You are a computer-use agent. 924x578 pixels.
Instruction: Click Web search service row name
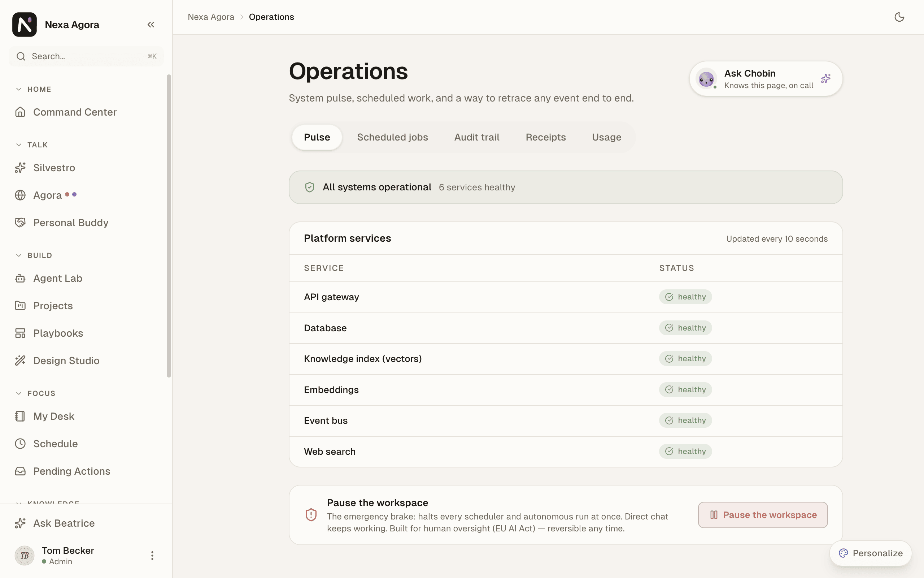(x=330, y=452)
